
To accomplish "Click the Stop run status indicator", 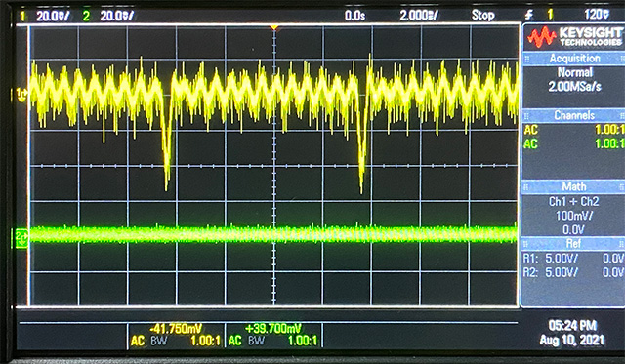I will tap(482, 16).
